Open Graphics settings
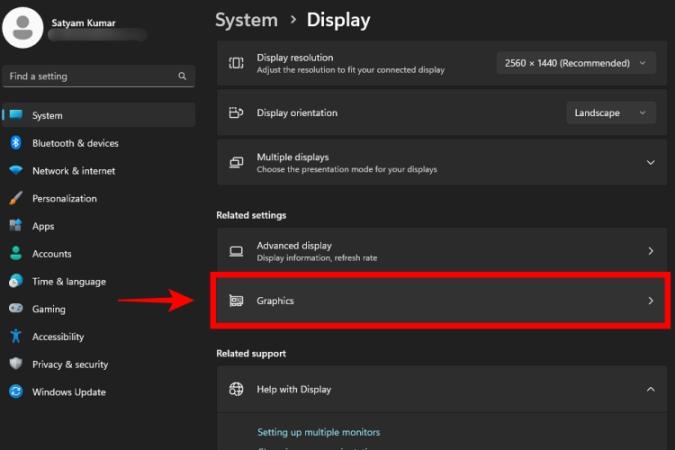 440,300
